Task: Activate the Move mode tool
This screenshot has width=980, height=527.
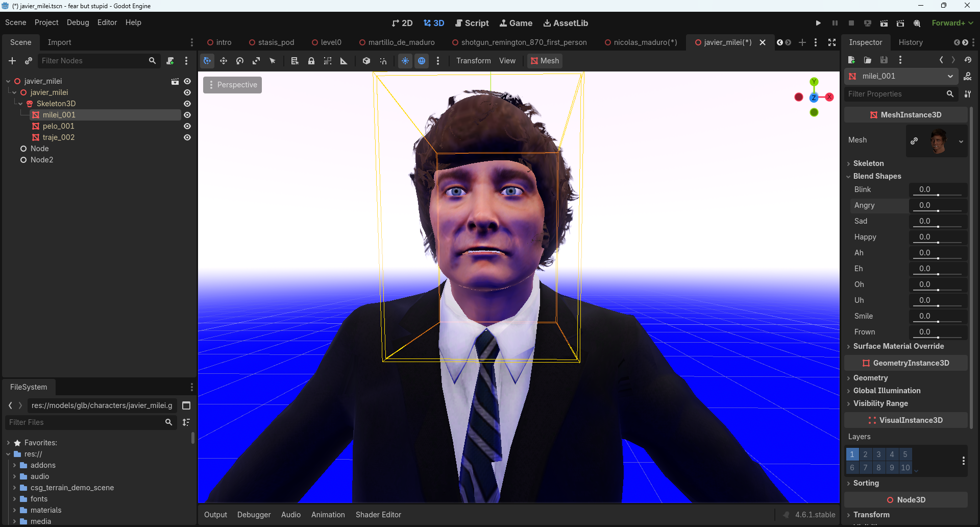Action: pos(224,61)
